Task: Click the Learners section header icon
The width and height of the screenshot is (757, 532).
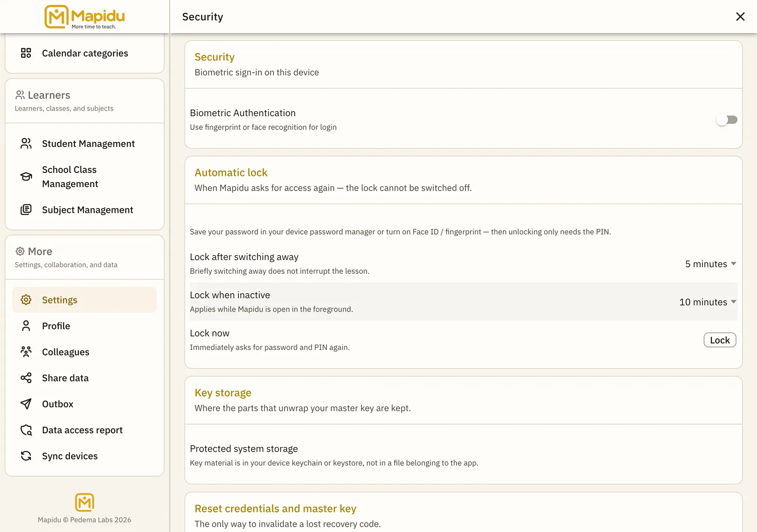Action: pos(20,95)
